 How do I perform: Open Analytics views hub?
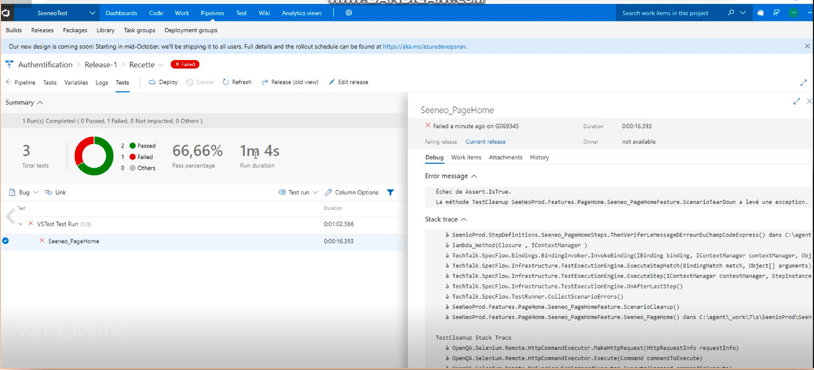[x=302, y=13]
